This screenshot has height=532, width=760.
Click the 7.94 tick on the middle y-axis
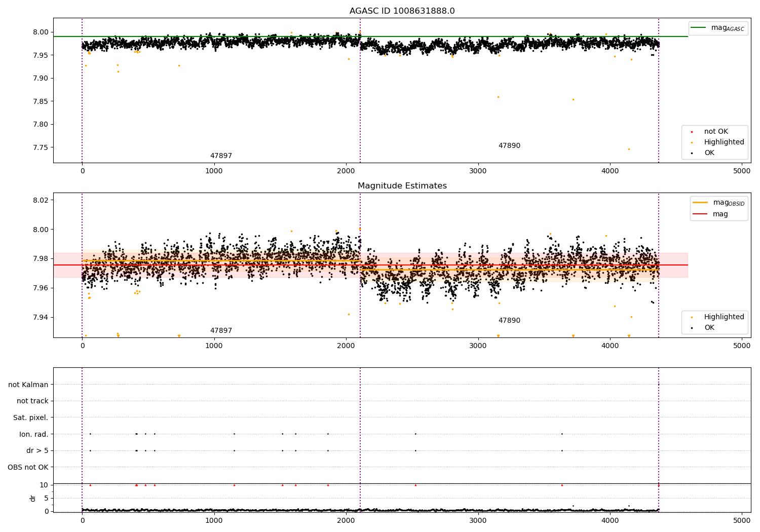[x=41, y=317]
